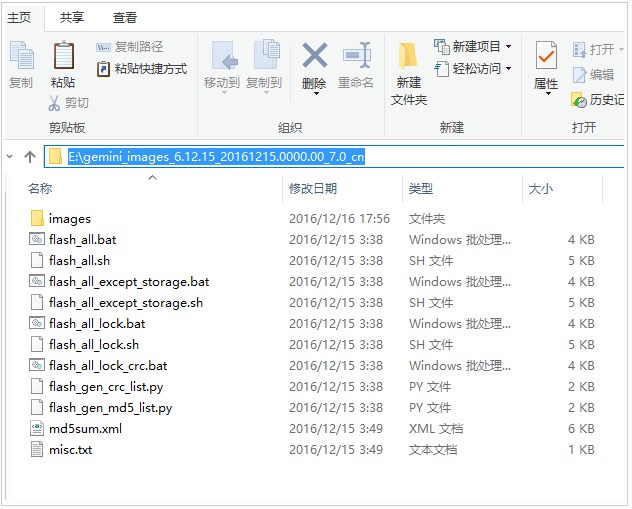This screenshot has height=509, width=632.
Task: Select the misc.txt file icon
Action: coord(37,449)
